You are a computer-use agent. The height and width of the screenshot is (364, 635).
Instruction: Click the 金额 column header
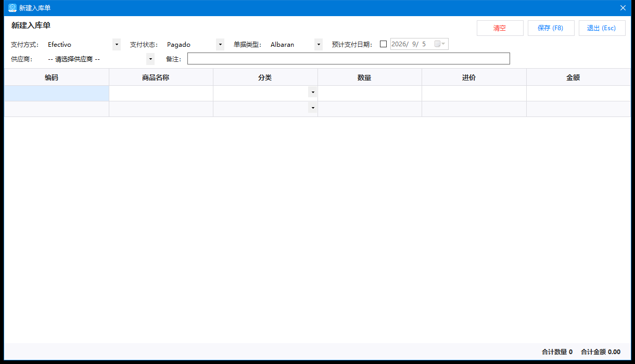click(578, 77)
